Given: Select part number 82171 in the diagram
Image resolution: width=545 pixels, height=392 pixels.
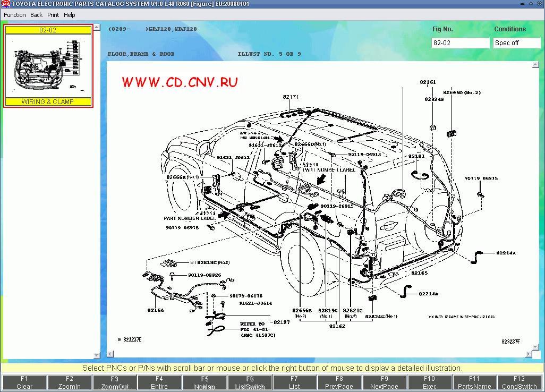Looking at the screenshot, I should [291, 97].
